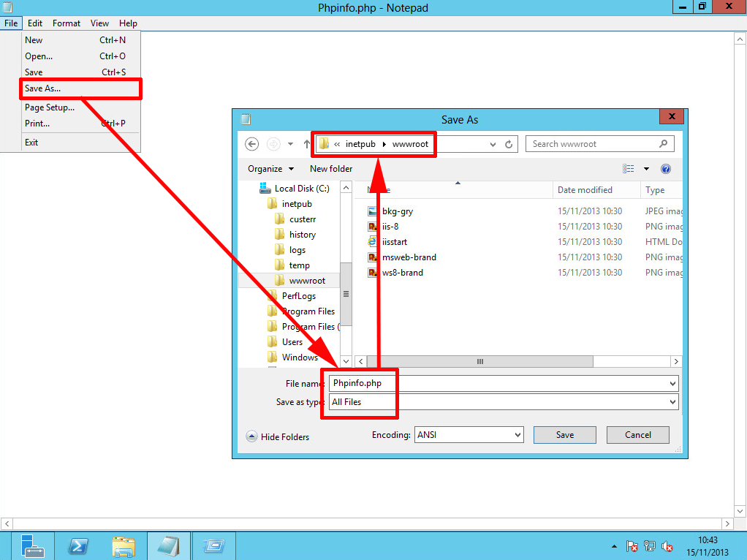Viewport: 747px width, 560px height.
Task: Click the Back arrow in Save As dialog
Action: tap(251, 144)
